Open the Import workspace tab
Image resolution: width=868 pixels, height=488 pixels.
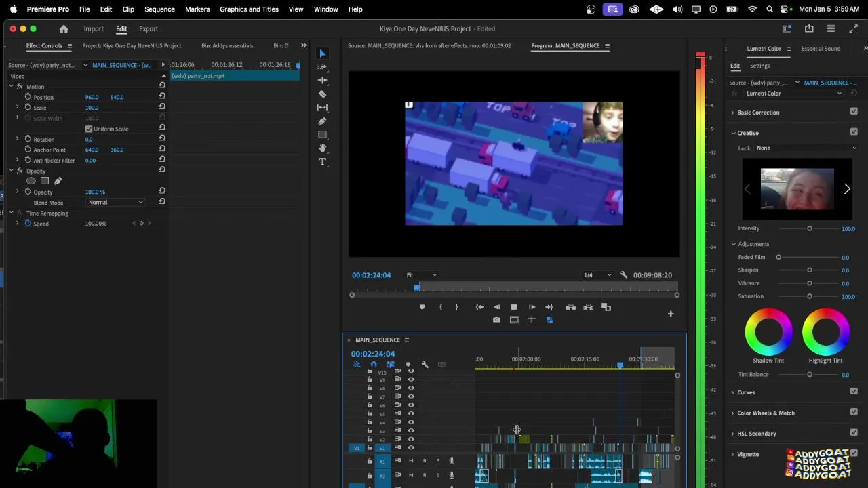(x=94, y=29)
